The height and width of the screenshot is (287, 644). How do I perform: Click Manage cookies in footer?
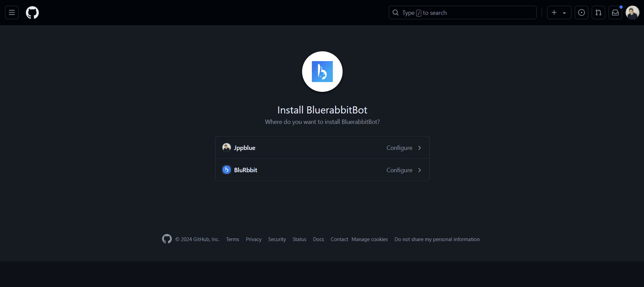click(370, 239)
